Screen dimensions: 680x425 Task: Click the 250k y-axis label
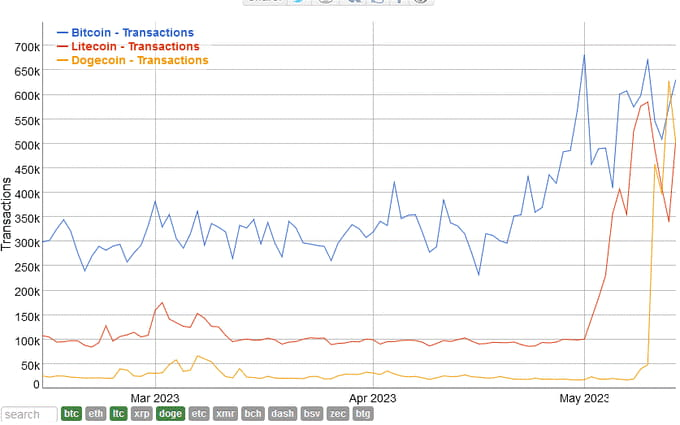(27, 268)
